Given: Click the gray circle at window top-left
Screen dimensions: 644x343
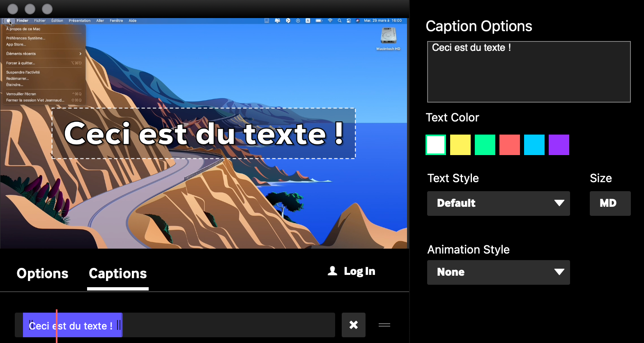Looking at the screenshot, I should [13, 9].
